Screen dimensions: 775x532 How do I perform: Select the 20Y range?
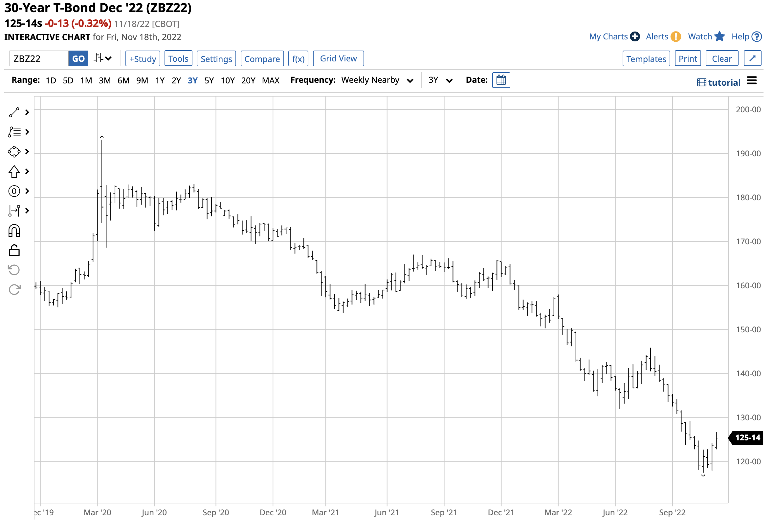pos(249,80)
